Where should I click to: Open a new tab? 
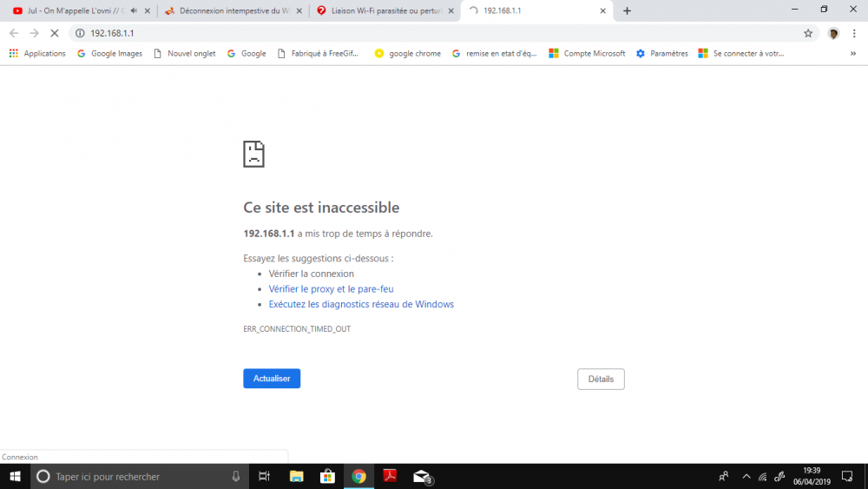tap(627, 10)
